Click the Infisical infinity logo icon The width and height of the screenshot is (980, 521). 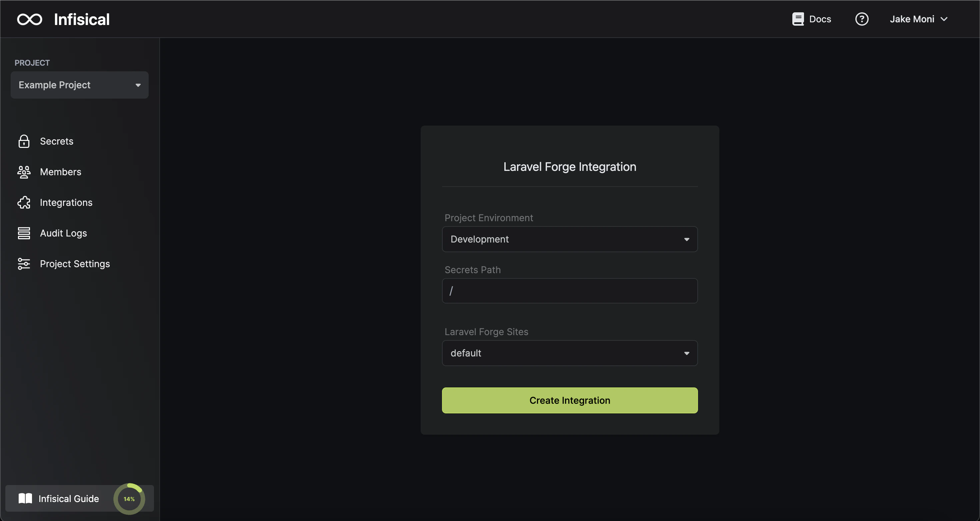pos(30,19)
